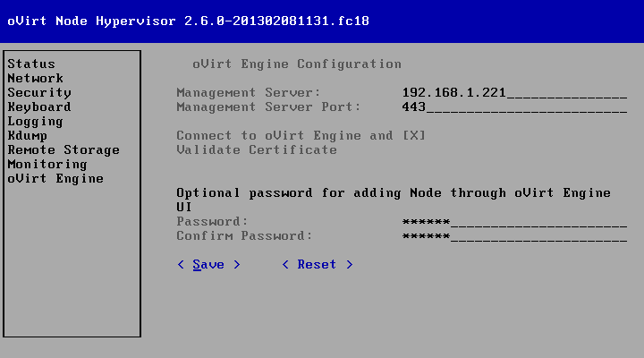Image resolution: width=644 pixels, height=358 pixels.
Task: Focus the Password input field
Action: pyautogui.click(x=514, y=222)
